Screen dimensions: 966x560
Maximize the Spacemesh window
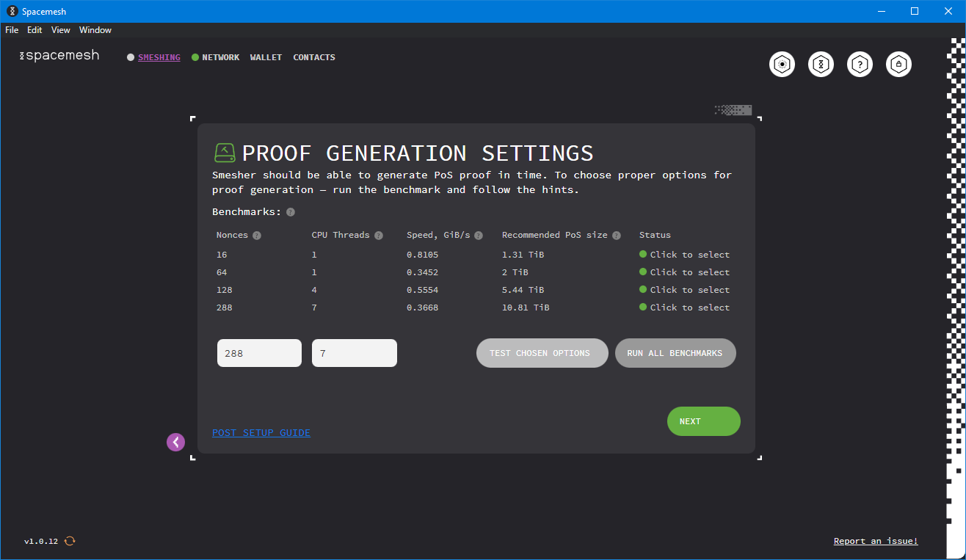pyautogui.click(x=915, y=11)
